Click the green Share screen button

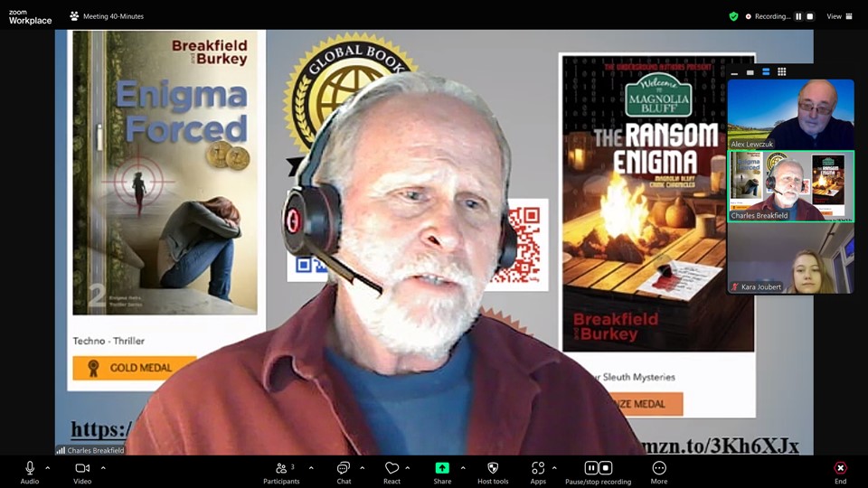(x=442, y=468)
